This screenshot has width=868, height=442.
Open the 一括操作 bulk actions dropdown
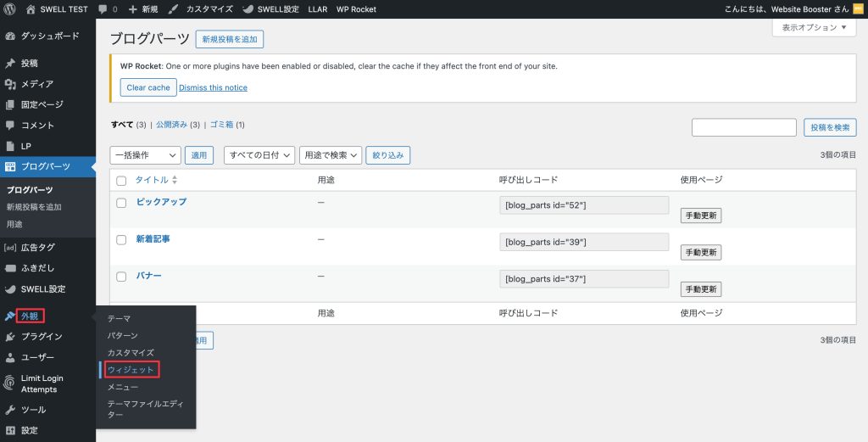(145, 155)
